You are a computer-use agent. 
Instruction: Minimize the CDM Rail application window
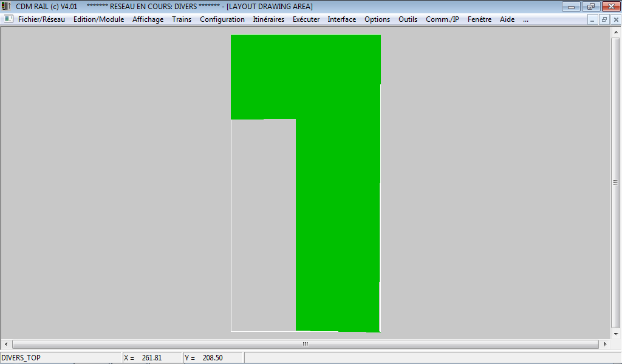[x=571, y=6]
